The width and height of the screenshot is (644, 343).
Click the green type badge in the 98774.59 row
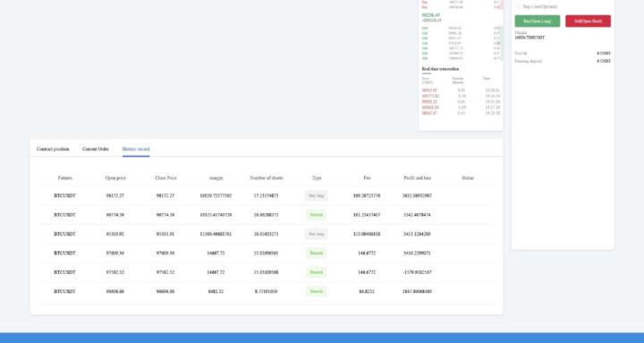[317, 215]
